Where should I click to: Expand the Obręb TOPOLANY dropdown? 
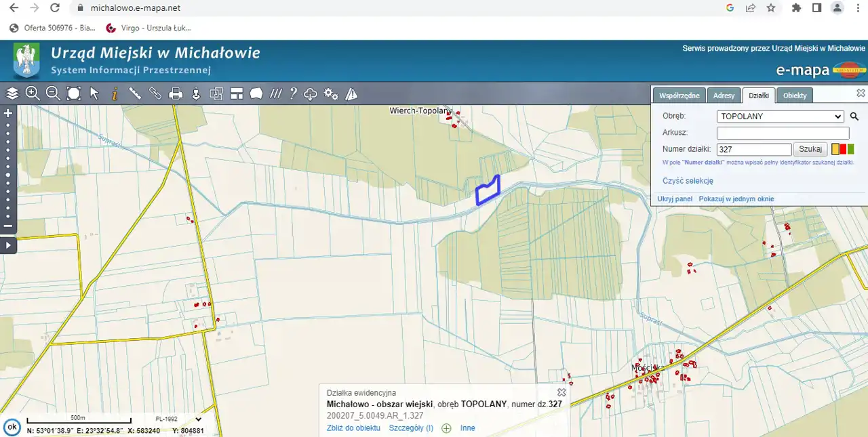(x=780, y=117)
